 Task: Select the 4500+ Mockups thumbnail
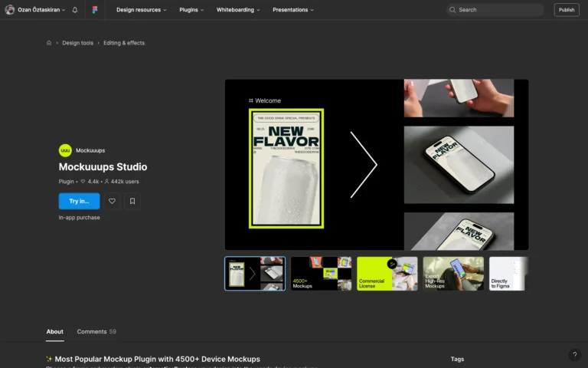(x=321, y=274)
